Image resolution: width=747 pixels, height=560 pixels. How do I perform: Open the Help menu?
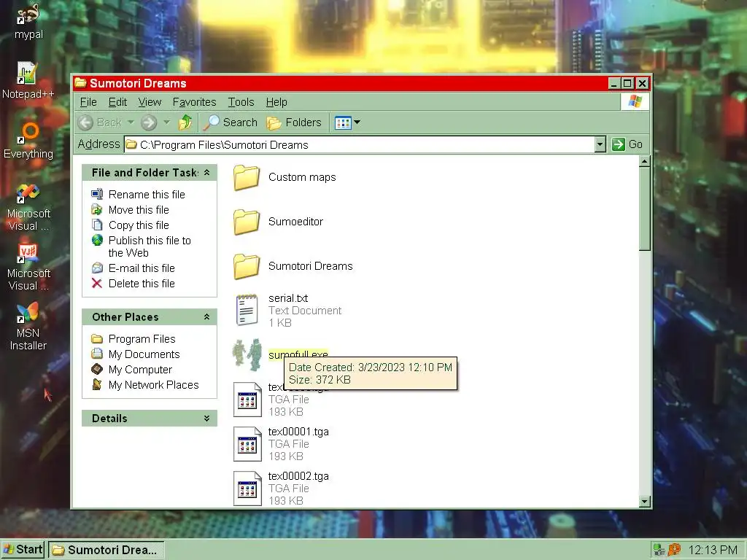[x=276, y=102]
